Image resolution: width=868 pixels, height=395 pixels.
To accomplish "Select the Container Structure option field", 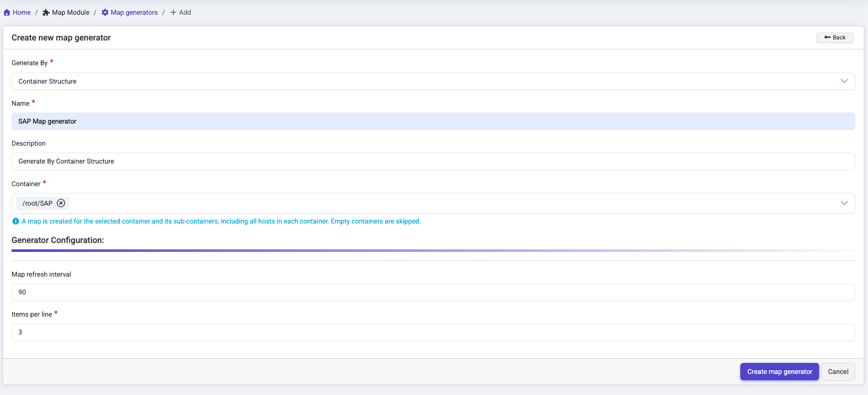I will 420,82.
